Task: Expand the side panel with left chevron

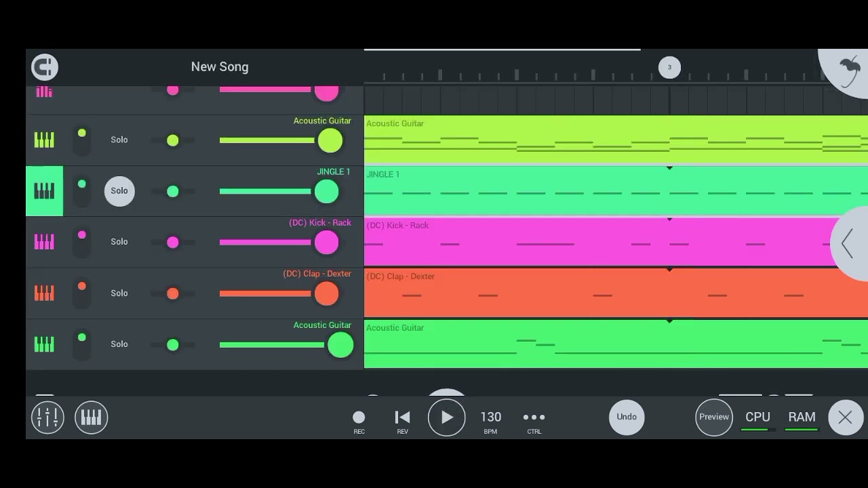Action: coord(849,243)
